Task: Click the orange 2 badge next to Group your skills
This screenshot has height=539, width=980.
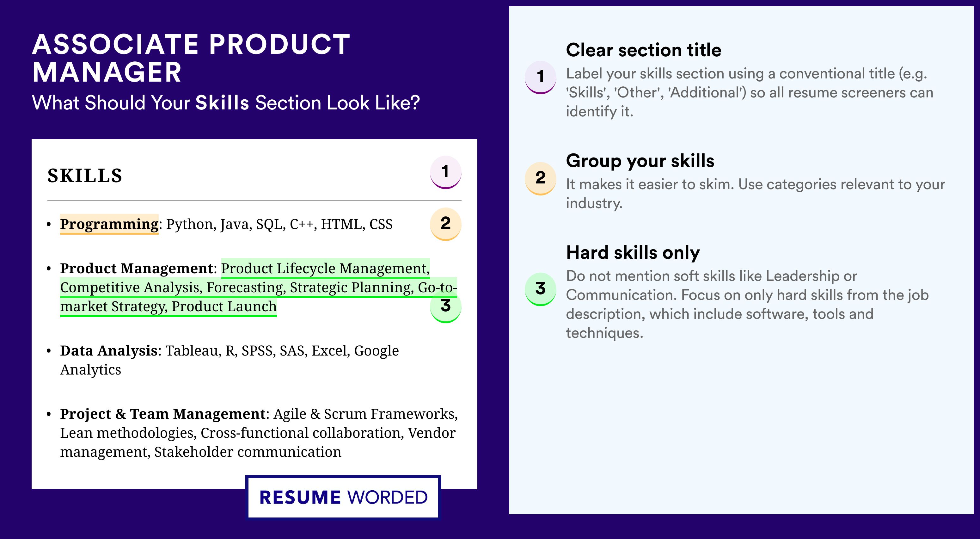Action: [x=540, y=178]
